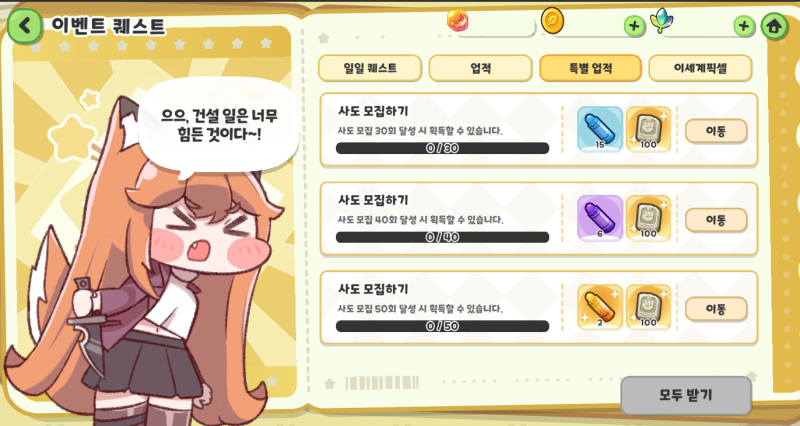Open the 이세계픽셀 tab
This screenshot has height=426, width=800.
pos(700,68)
